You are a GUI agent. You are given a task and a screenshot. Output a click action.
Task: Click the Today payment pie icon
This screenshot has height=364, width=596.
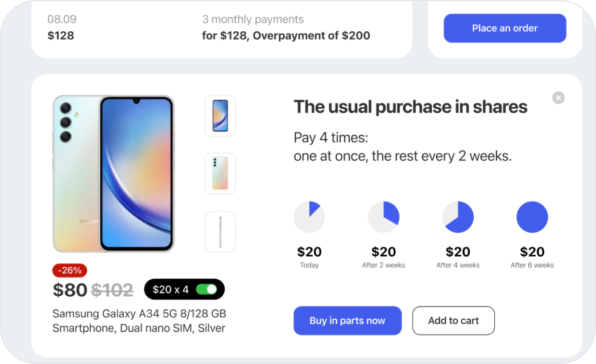click(x=309, y=217)
